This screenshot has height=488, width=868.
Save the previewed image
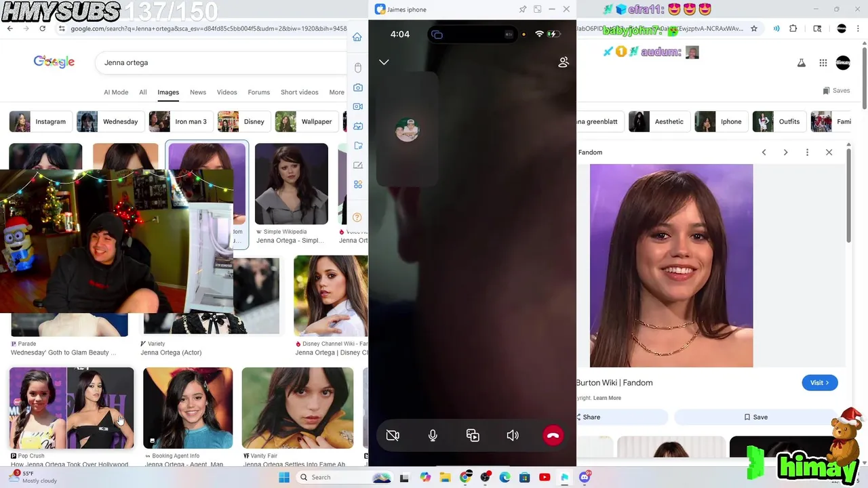(x=755, y=417)
